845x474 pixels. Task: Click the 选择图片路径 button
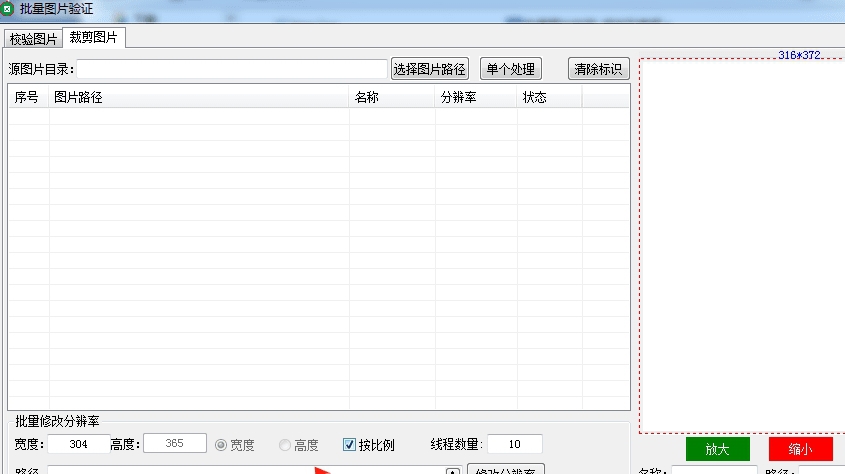tap(430, 69)
